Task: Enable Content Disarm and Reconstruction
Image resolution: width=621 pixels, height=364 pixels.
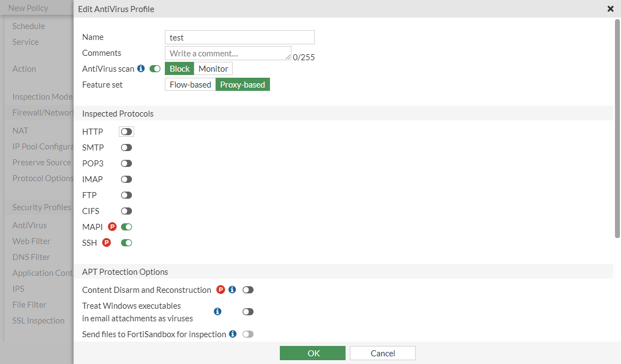Action: pyautogui.click(x=248, y=290)
